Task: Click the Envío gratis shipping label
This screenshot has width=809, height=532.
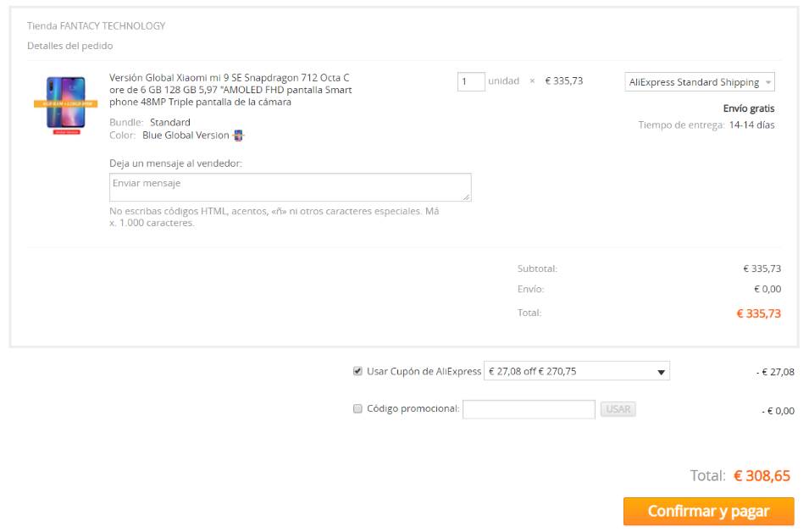Action: point(748,108)
